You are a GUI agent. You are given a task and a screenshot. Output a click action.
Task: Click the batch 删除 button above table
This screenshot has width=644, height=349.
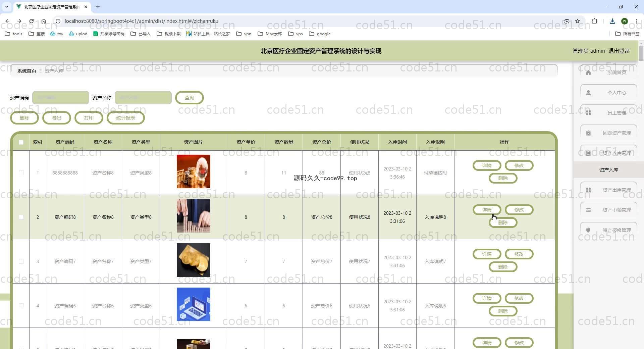pyautogui.click(x=24, y=118)
